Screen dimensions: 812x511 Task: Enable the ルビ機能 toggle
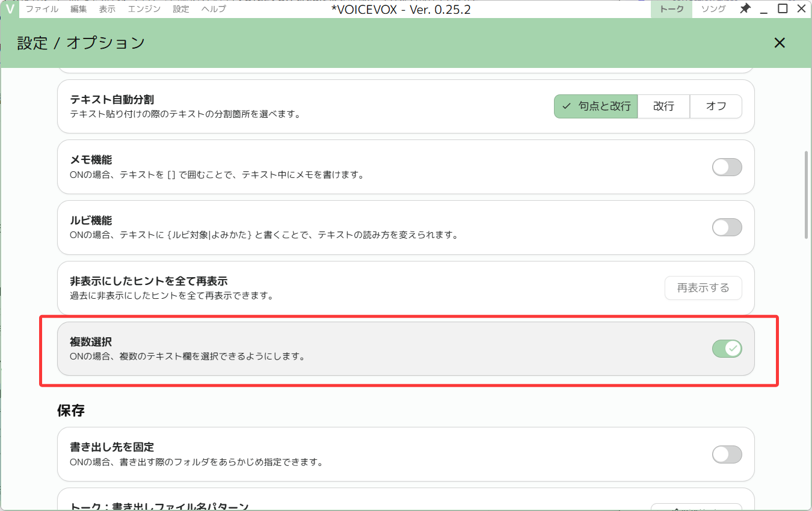click(x=727, y=227)
